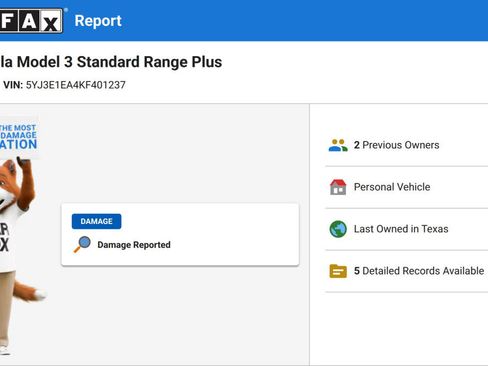488x366 pixels.
Task: Click the previous owners people icon
Action: pyautogui.click(x=338, y=145)
